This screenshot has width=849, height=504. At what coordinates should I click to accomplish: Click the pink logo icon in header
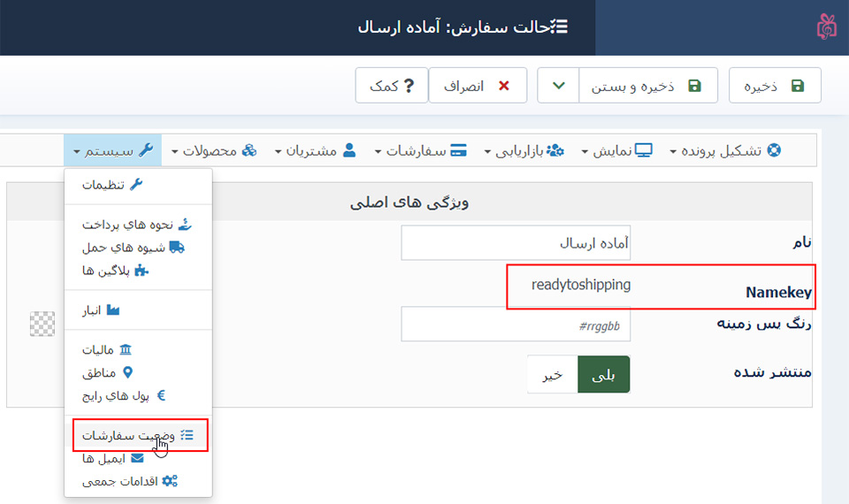(x=827, y=27)
